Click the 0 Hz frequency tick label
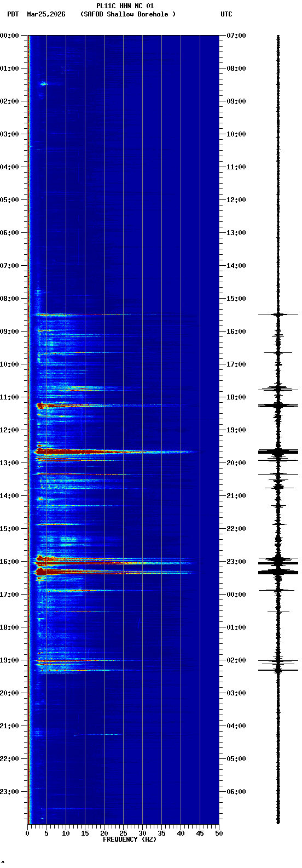302x868 pixels. click(x=27, y=833)
